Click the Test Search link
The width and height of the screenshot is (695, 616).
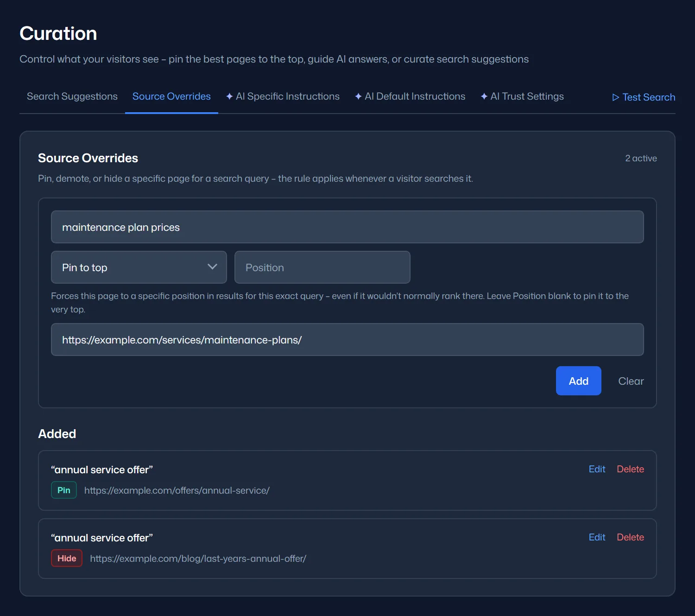[x=644, y=97]
